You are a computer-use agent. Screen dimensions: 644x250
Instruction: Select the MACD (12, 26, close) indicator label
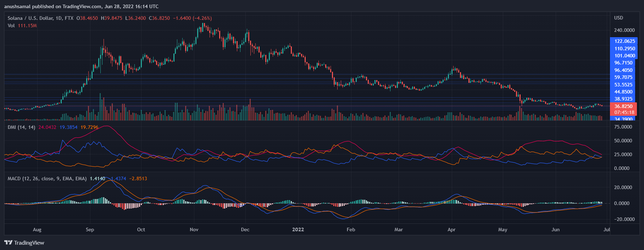coord(47,178)
